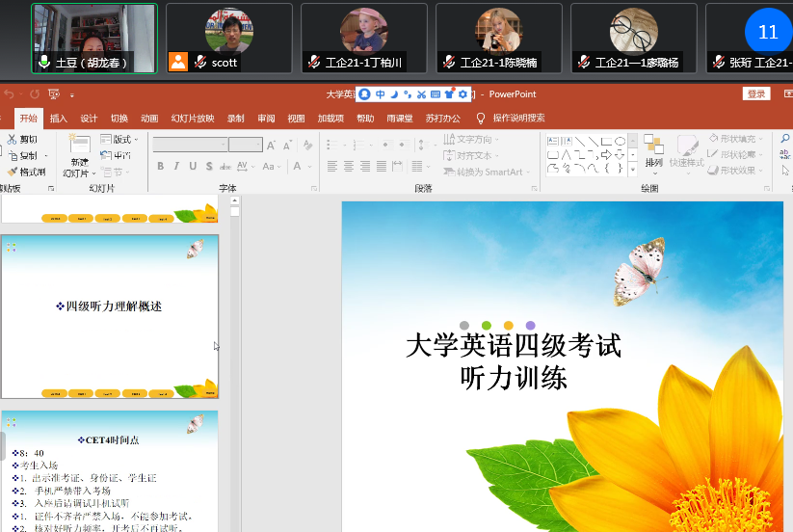Select the oval shape in shapes gallery
The image size is (793, 532).
tap(621, 141)
